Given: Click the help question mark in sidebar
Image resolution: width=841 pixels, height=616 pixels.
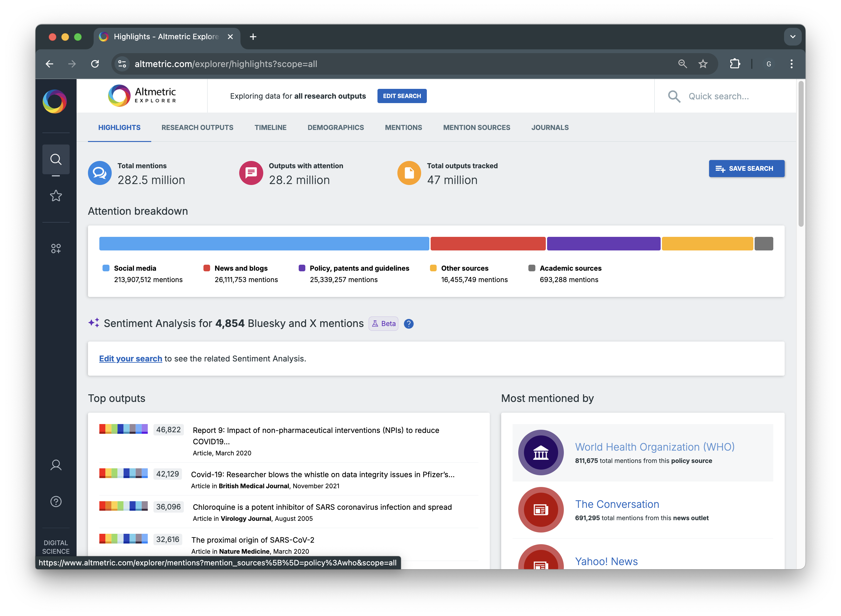Looking at the screenshot, I should (x=56, y=502).
